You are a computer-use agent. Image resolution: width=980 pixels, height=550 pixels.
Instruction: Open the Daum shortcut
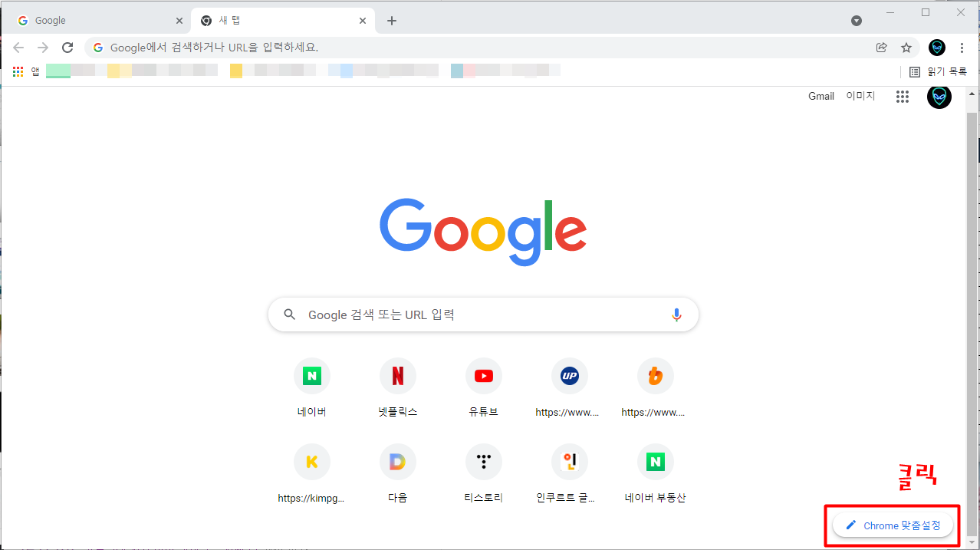(x=398, y=474)
